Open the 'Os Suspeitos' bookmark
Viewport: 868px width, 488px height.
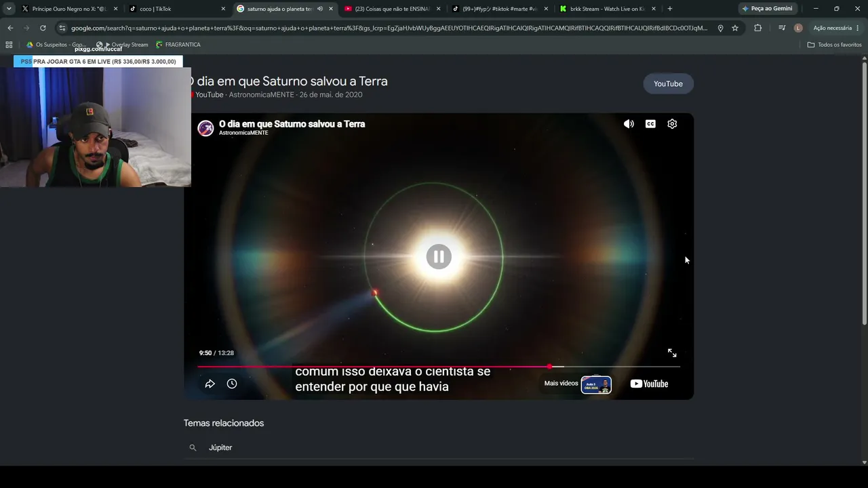(x=56, y=45)
